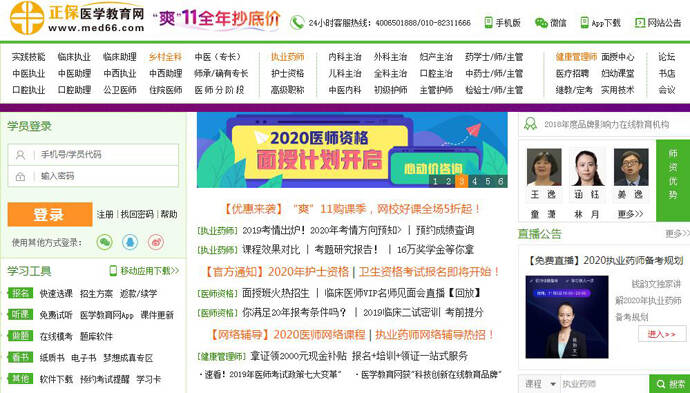The image size is (690, 393).
Task: Select the 乡村全科 navigation item
Action: click(x=165, y=57)
